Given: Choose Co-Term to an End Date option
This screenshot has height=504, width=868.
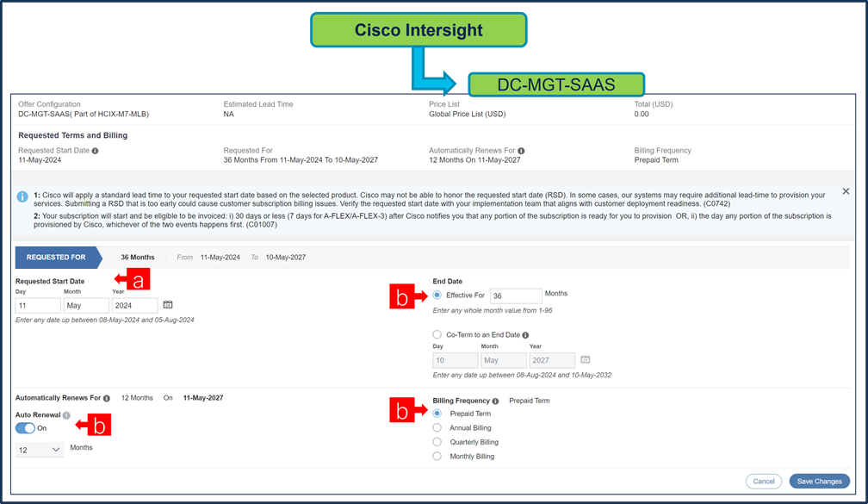Looking at the screenshot, I should coord(437,334).
